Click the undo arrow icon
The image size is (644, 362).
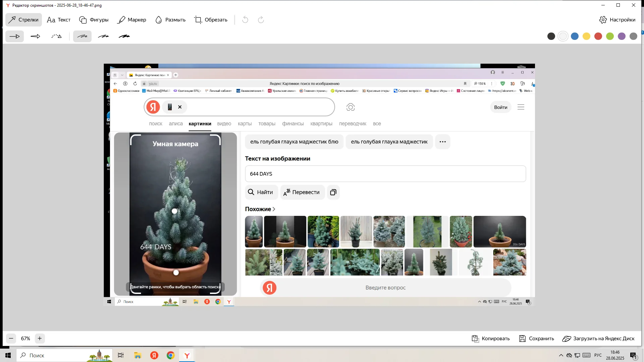(x=245, y=20)
